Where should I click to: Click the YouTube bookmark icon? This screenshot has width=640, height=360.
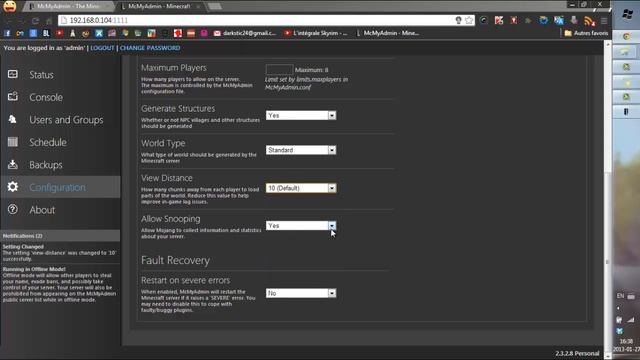[x=60, y=33]
